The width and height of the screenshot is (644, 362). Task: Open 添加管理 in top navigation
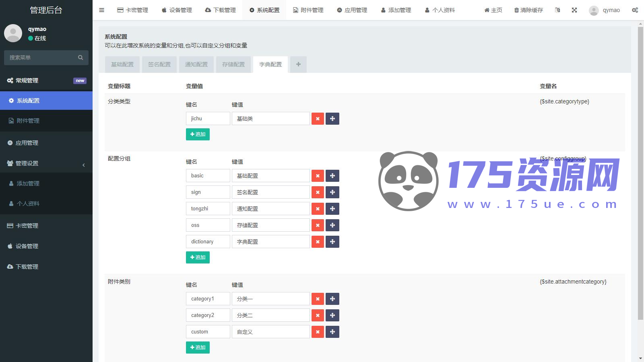(396, 10)
